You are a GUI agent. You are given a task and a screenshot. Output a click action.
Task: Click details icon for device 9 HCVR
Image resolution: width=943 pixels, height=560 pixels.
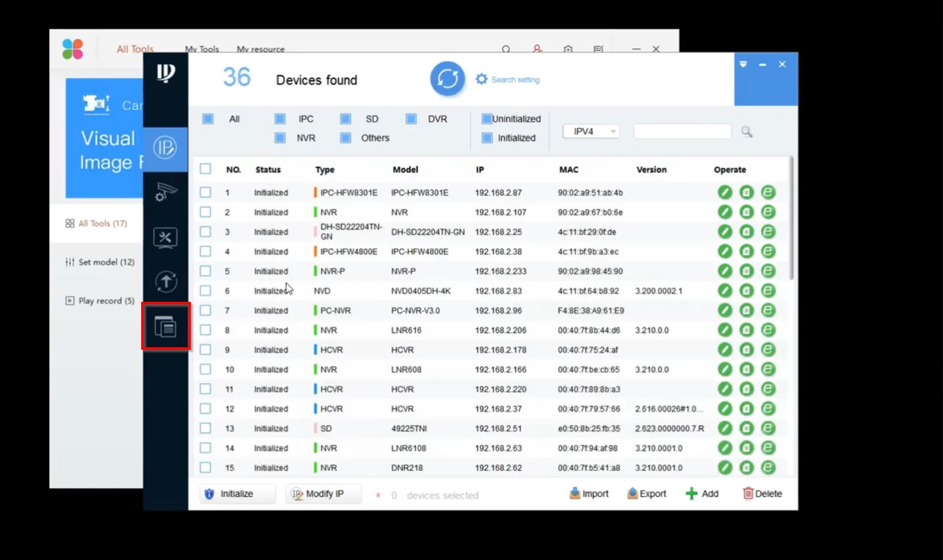tap(746, 350)
